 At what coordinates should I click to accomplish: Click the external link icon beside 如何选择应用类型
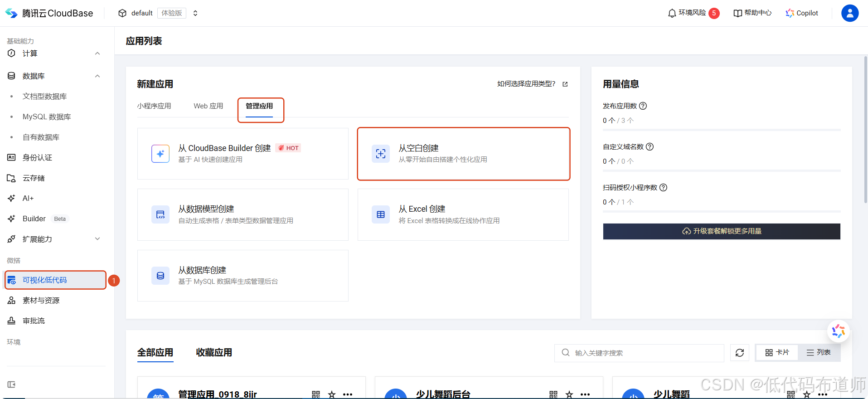(565, 84)
